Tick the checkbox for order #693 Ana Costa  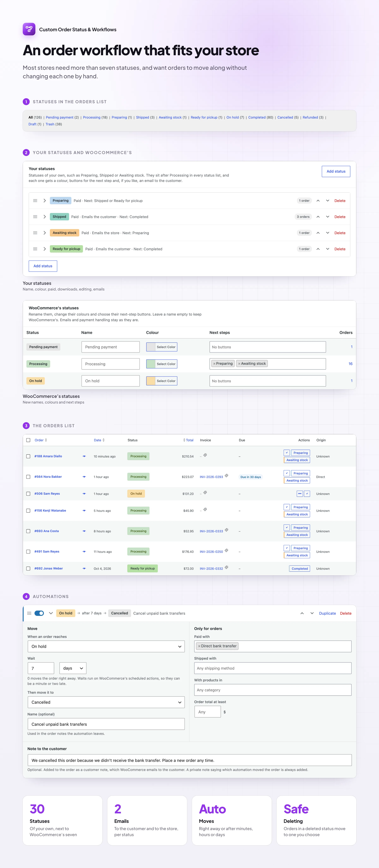tap(28, 531)
